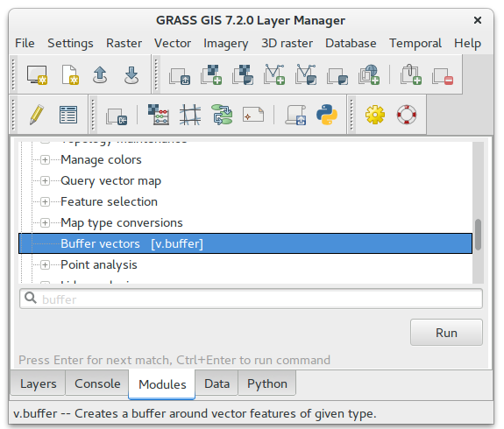Add various overlays
This screenshot has width=504, height=429.
(337, 76)
